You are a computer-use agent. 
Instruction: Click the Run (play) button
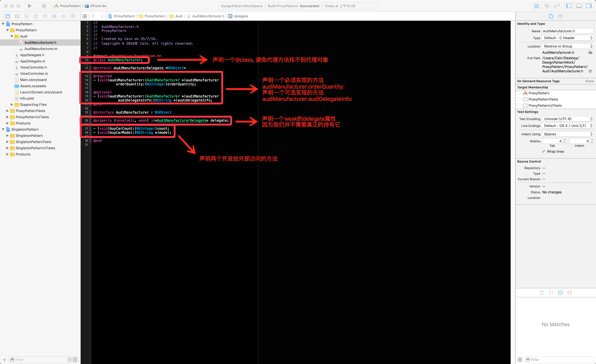[x=29, y=6]
